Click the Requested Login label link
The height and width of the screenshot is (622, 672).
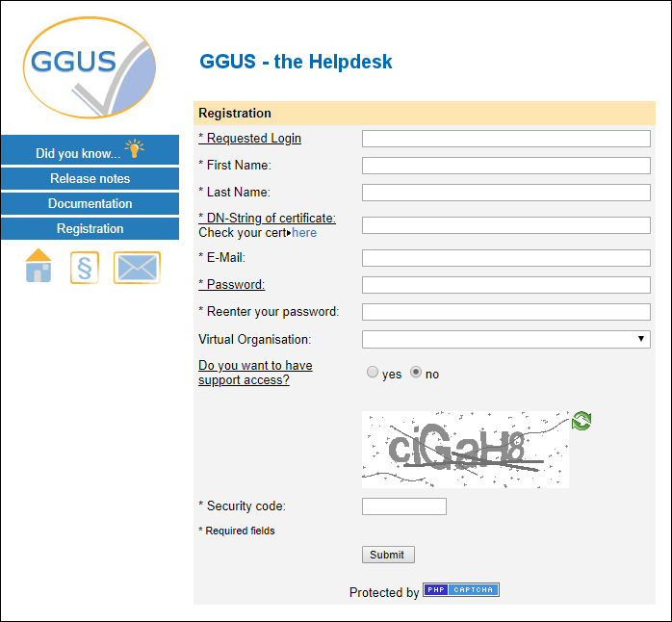250,139
